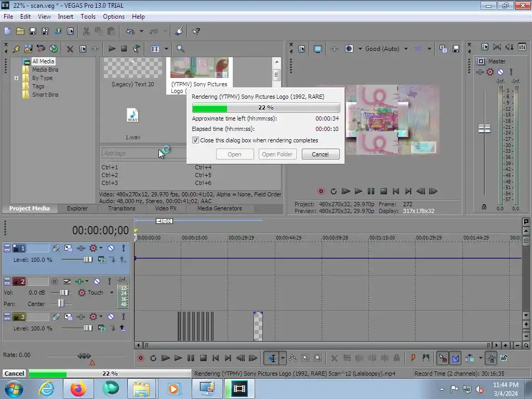Toggle Arm for Record on audio track 2
The image size is (532, 399).
54,281
